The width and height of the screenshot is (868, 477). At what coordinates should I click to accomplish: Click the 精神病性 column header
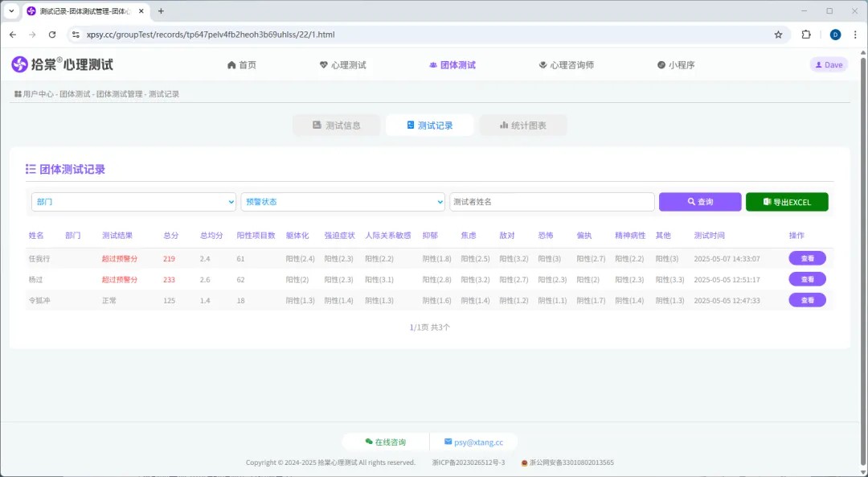click(630, 236)
